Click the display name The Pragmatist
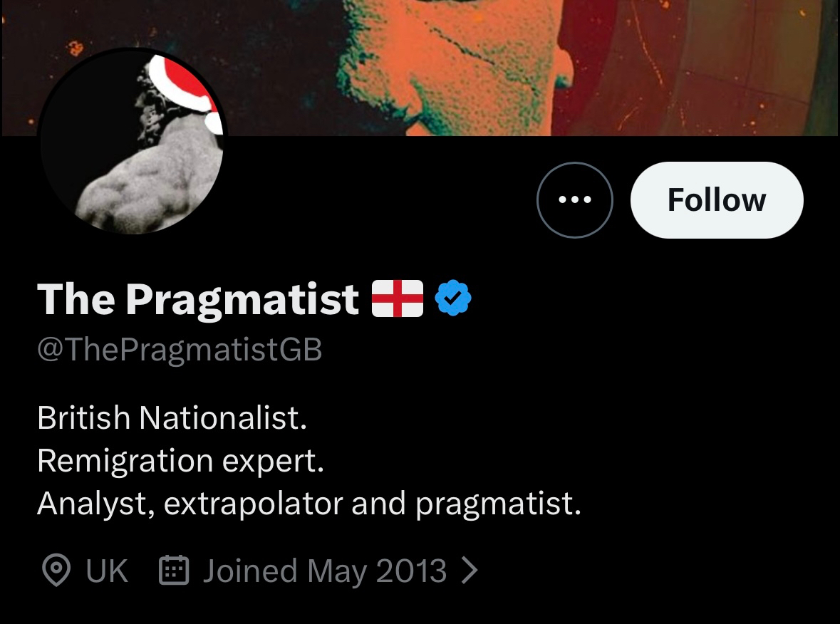The width and height of the screenshot is (840, 624). pos(198,299)
